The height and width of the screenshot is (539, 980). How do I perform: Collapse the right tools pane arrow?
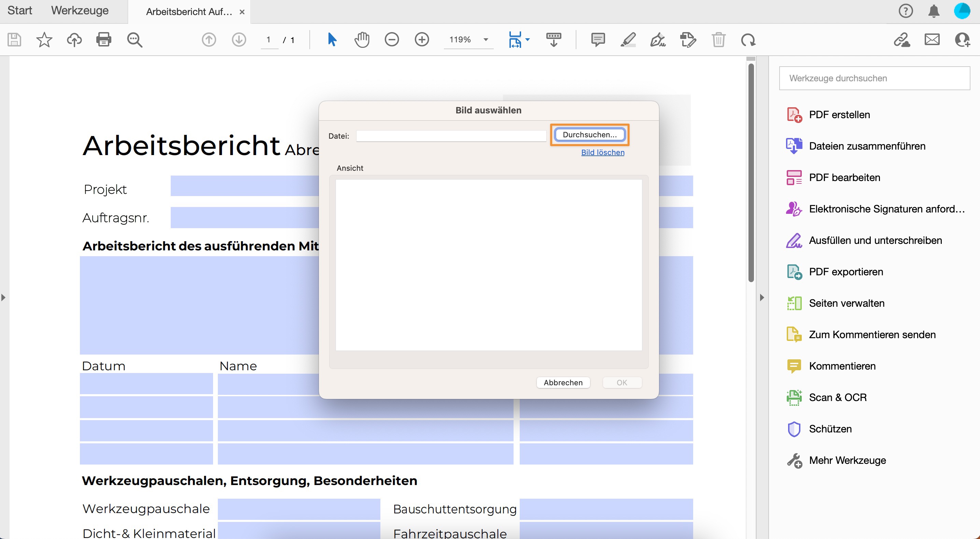click(761, 297)
